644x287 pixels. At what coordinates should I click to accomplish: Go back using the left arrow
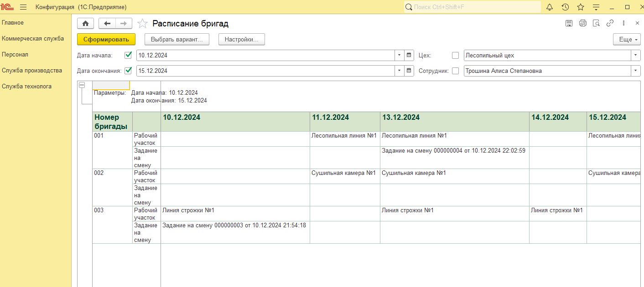pyautogui.click(x=107, y=23)
